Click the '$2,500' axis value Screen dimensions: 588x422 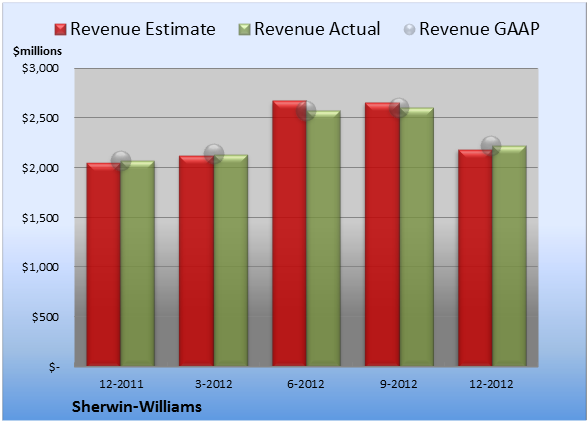(x=40, y=118)
